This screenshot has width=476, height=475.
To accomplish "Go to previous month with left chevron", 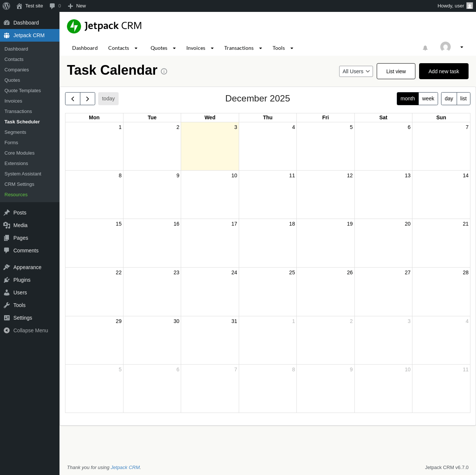I will 73,99.
